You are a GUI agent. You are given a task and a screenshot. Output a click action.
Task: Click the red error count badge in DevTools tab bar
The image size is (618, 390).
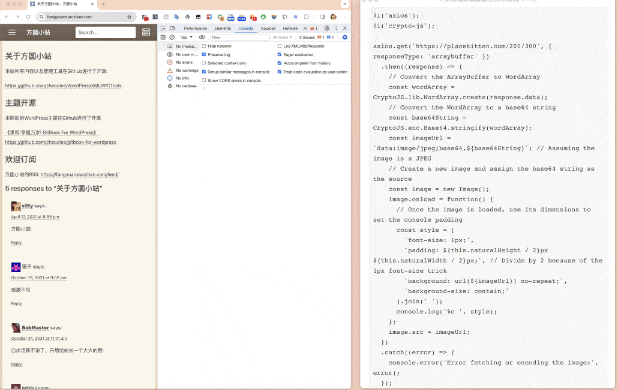[x=314, y=28]
